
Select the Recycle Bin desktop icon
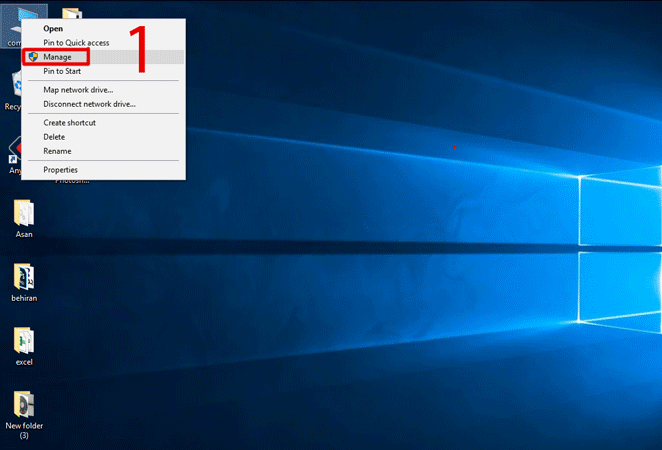tap(13, 88)
